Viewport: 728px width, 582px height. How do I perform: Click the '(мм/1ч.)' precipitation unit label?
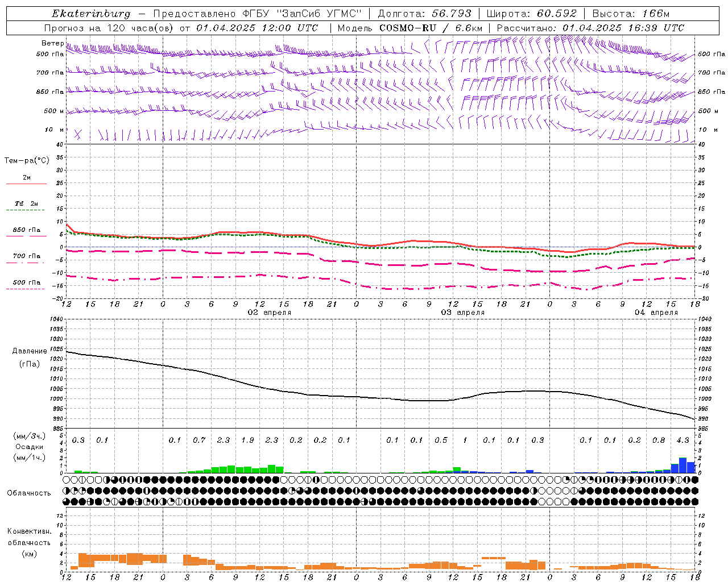coord(30,458)
